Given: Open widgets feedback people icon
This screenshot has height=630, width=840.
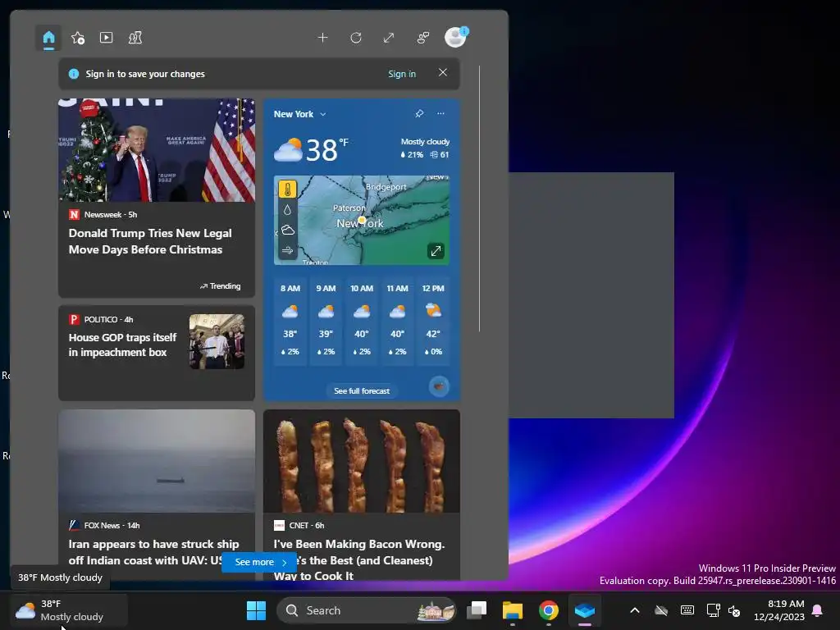Looking at the screenshot, I should click(x=423, y=38).
